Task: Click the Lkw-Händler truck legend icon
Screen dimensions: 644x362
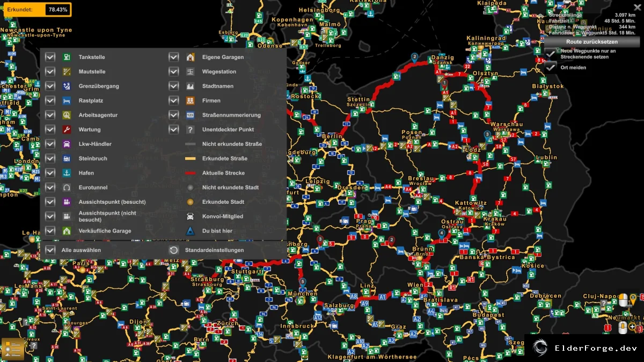Action: [67, 144]
